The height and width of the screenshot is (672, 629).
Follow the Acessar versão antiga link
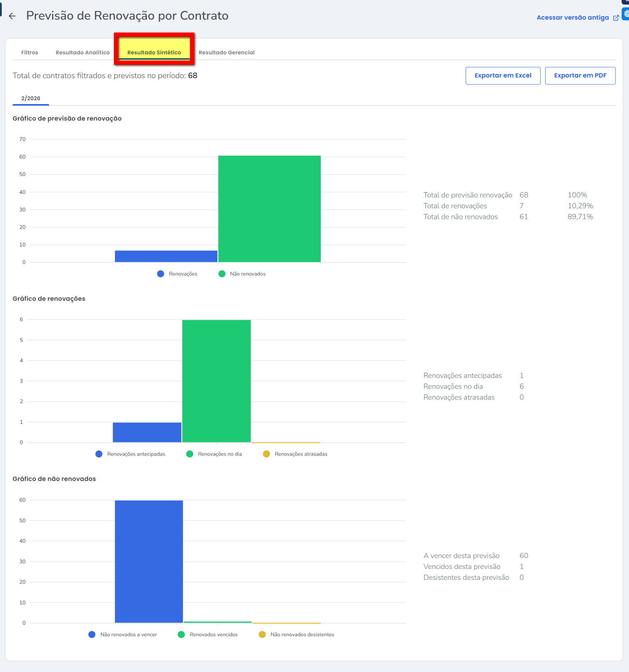(572, 18)
